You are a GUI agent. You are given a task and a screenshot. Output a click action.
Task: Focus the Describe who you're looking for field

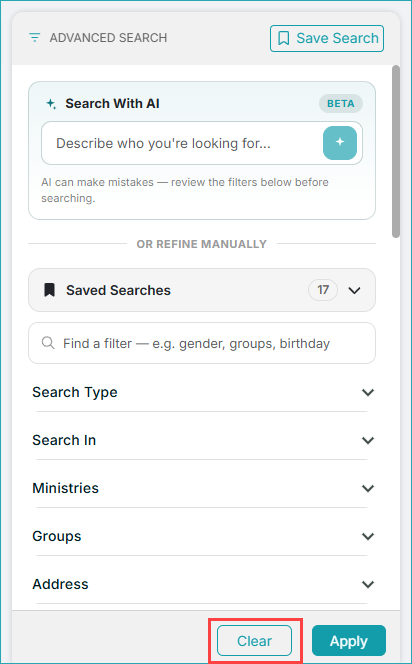point(182,143)
